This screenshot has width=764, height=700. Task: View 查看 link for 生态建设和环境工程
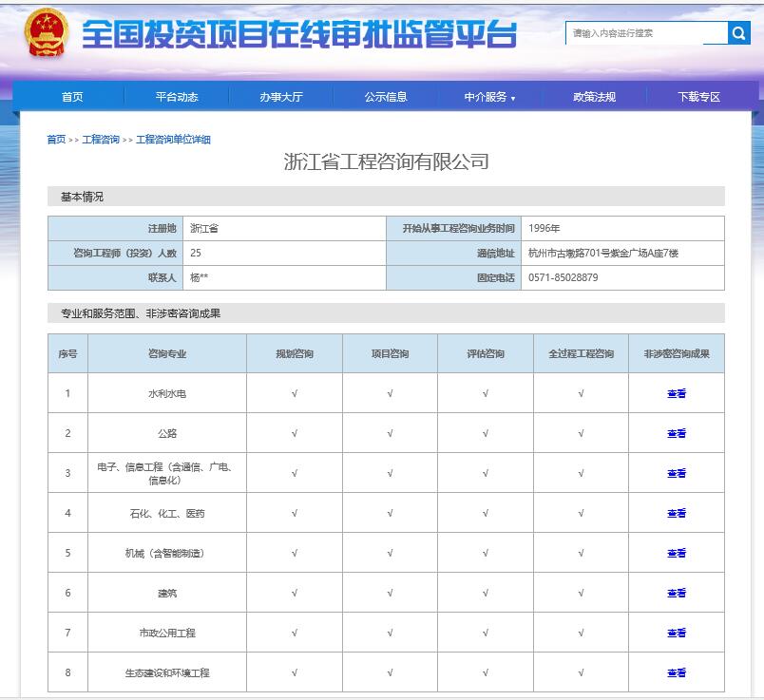point(677,673)
